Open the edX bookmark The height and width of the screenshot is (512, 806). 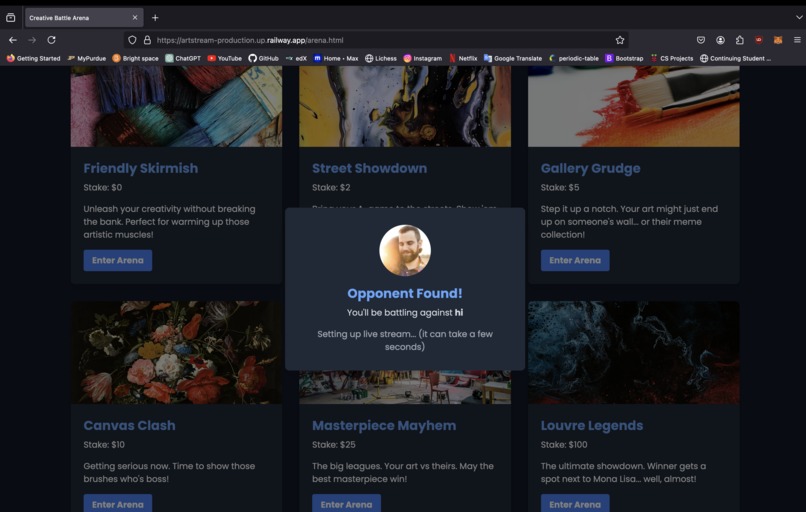296,59
